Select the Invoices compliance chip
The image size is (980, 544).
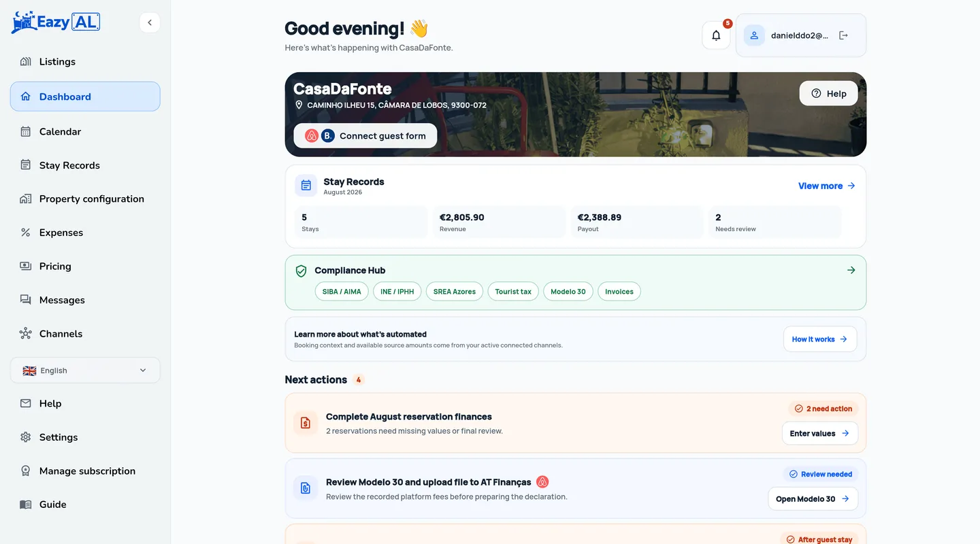619,292
